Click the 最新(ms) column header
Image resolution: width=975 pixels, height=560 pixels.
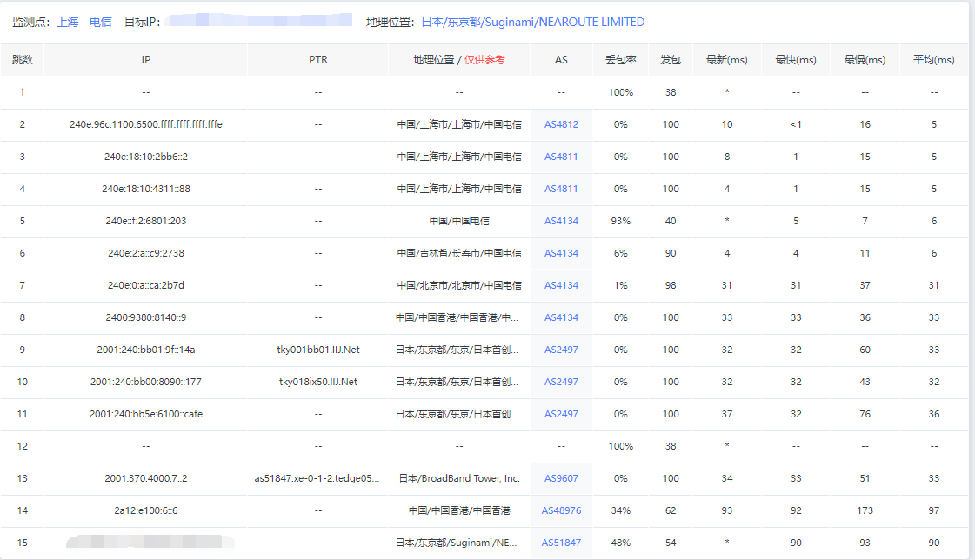[727, 60]
